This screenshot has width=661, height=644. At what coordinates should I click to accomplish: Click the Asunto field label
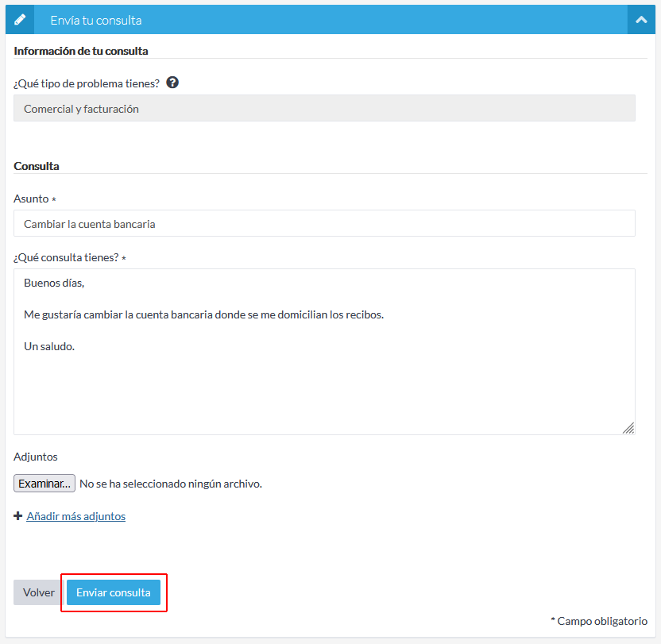31,199
